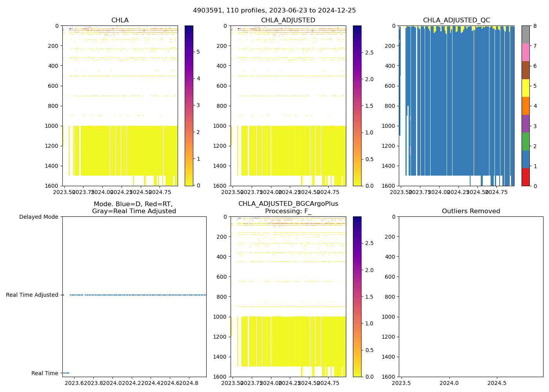549x392 pixels.
Task: Click the CHLA plot title
Action: pos(120,20)
